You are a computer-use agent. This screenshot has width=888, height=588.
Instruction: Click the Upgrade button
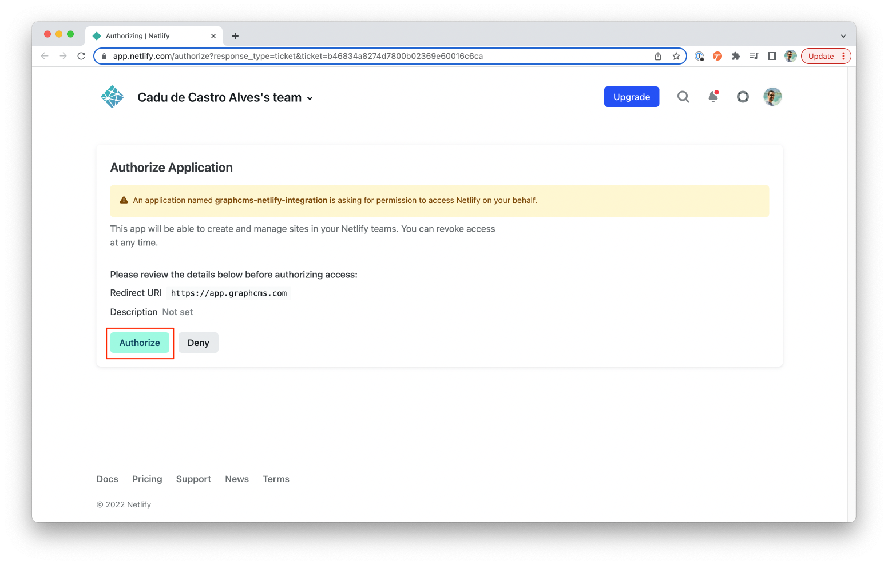[x=631, y=97]
